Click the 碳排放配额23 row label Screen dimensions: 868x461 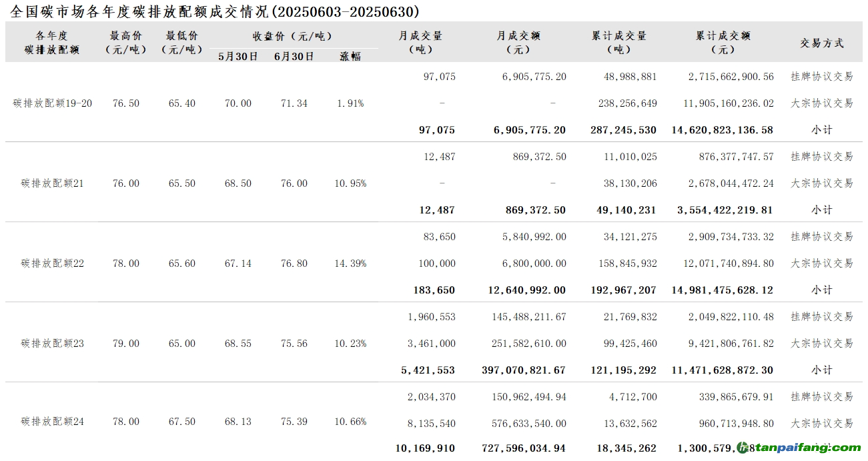[53, 344]
